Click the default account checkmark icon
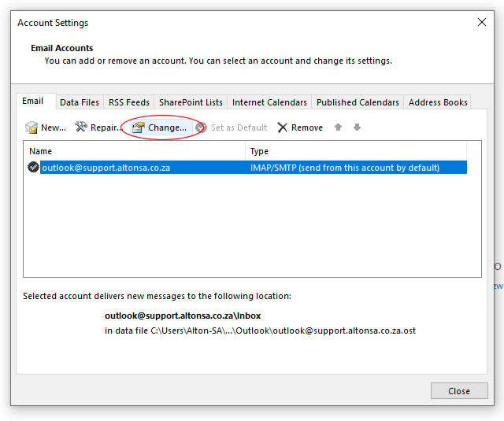This screenshot has height=421, width=504. (33, 167)
